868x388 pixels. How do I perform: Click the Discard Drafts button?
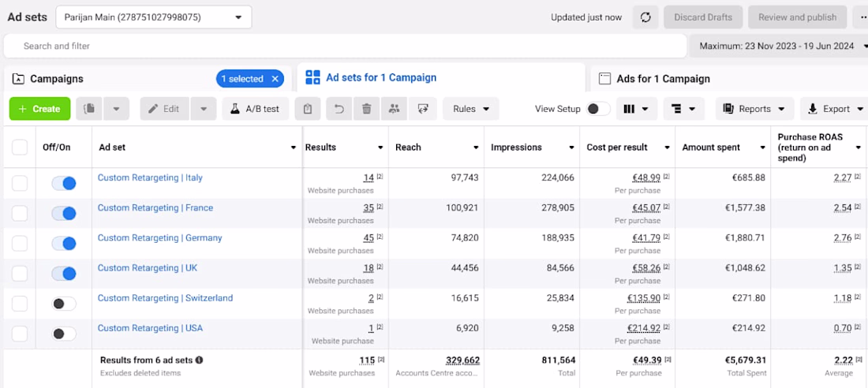pos(703,17)
